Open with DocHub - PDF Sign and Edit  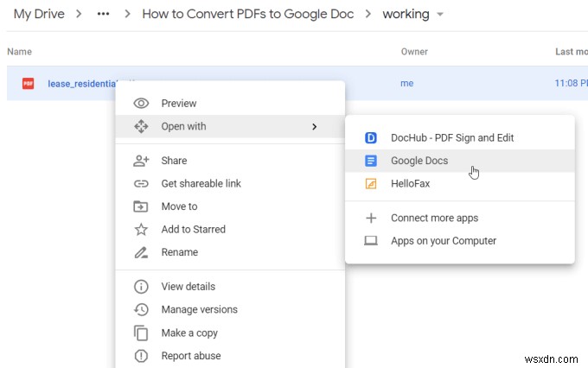[460, 138]
